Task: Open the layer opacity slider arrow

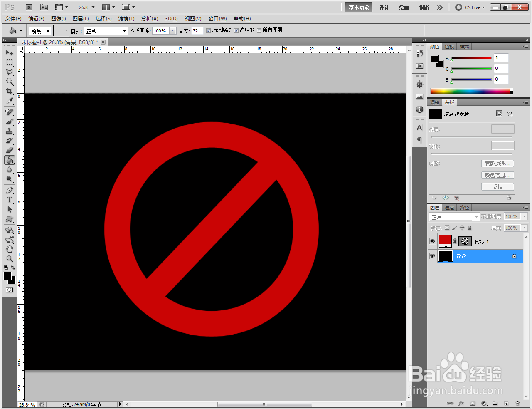Action: 525,216
